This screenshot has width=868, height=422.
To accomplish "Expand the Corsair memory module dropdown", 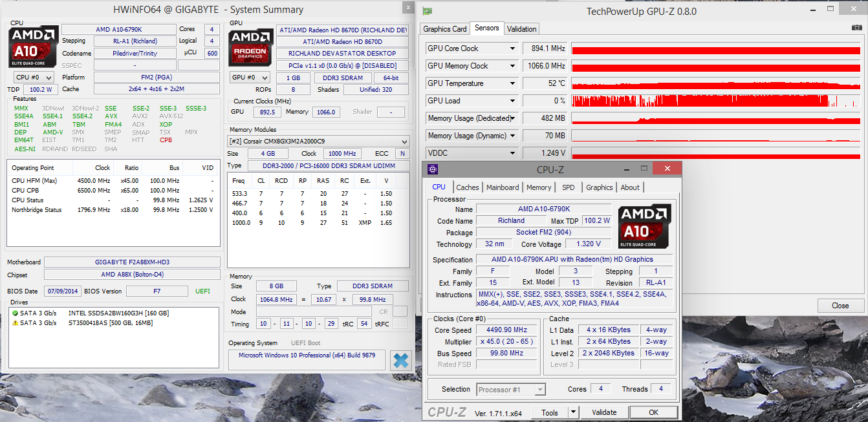I will tap(318, 142).
